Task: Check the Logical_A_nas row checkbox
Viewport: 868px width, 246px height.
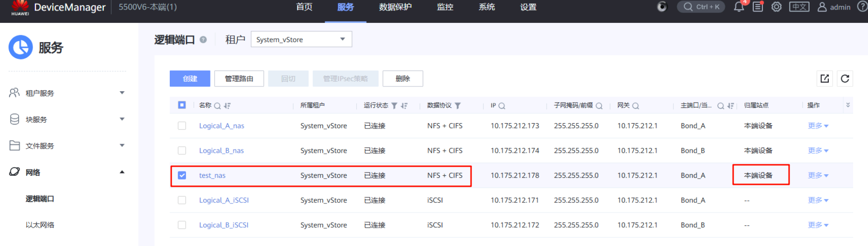Action: tap(182, 126)
